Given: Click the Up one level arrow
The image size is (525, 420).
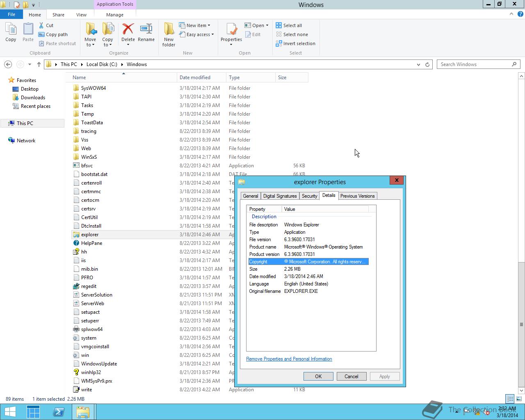Looking at the screenshot, I should coord(39,64).
